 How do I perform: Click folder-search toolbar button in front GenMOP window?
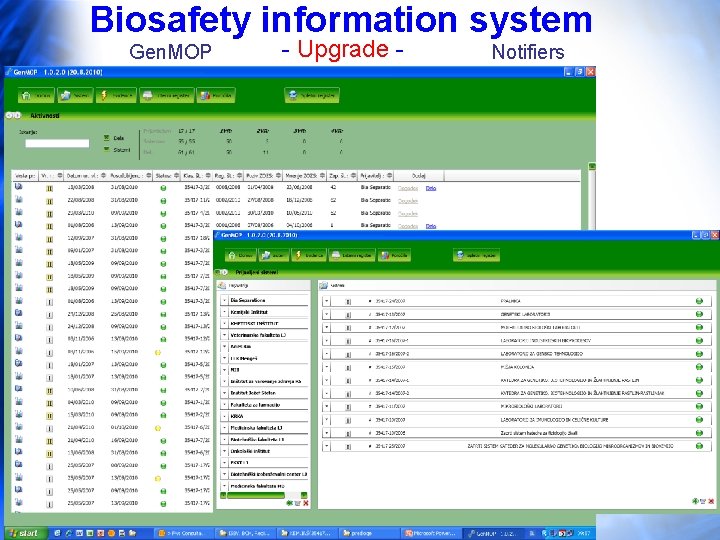pyautogui.click(x=274, y=255)
